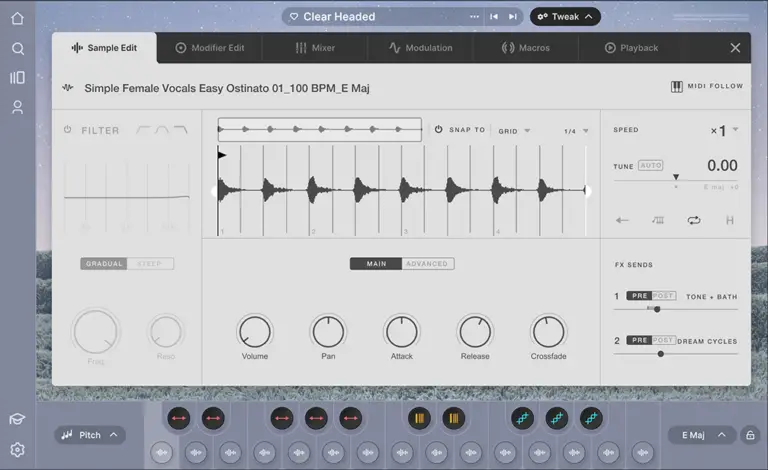This screenshot has width=768, height=470.
Task: Click the Home icon in the sidebar
Action: coord(17,18)
